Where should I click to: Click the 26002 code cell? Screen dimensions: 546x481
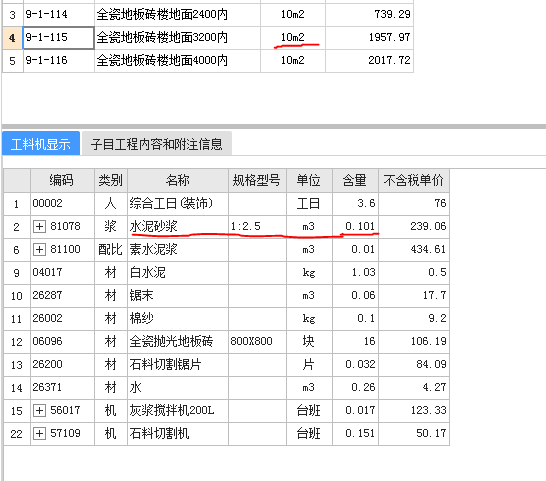click(62, 319)
